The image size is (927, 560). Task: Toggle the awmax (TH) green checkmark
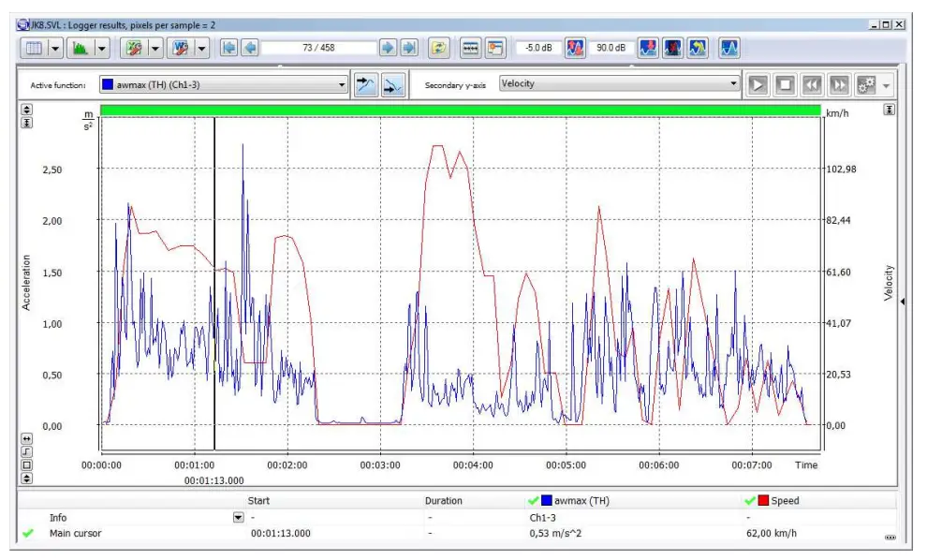534,501
